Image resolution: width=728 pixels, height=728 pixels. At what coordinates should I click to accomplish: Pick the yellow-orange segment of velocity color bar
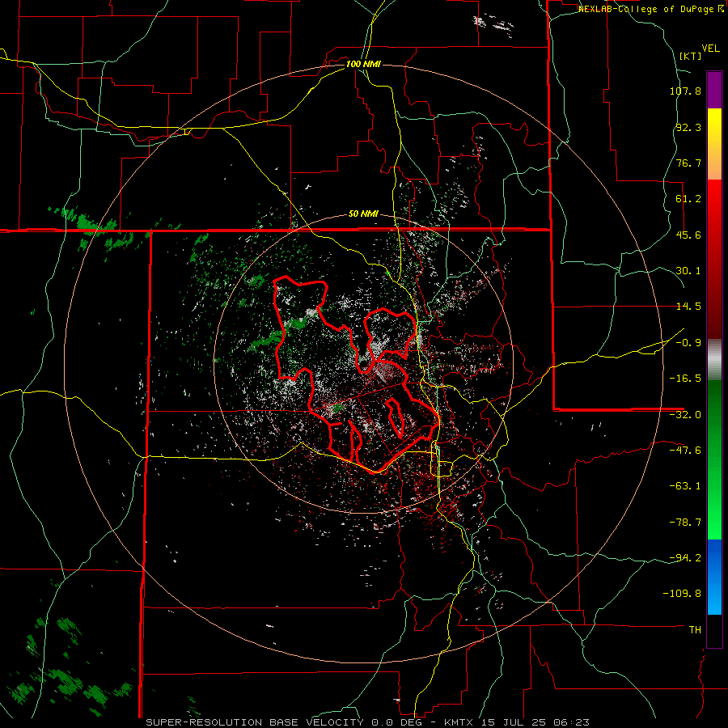click(x=714, y=144)
